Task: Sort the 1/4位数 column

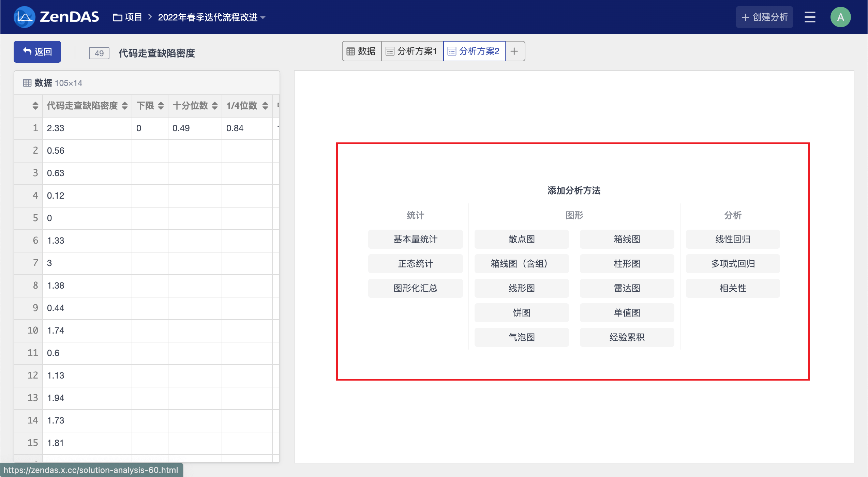Action: [265, 106]
